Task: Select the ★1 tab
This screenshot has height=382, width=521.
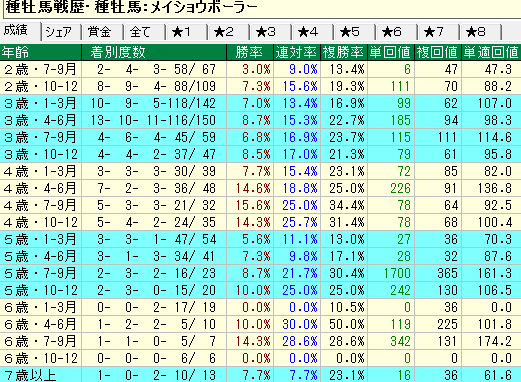Action: [x=186, y=32]
